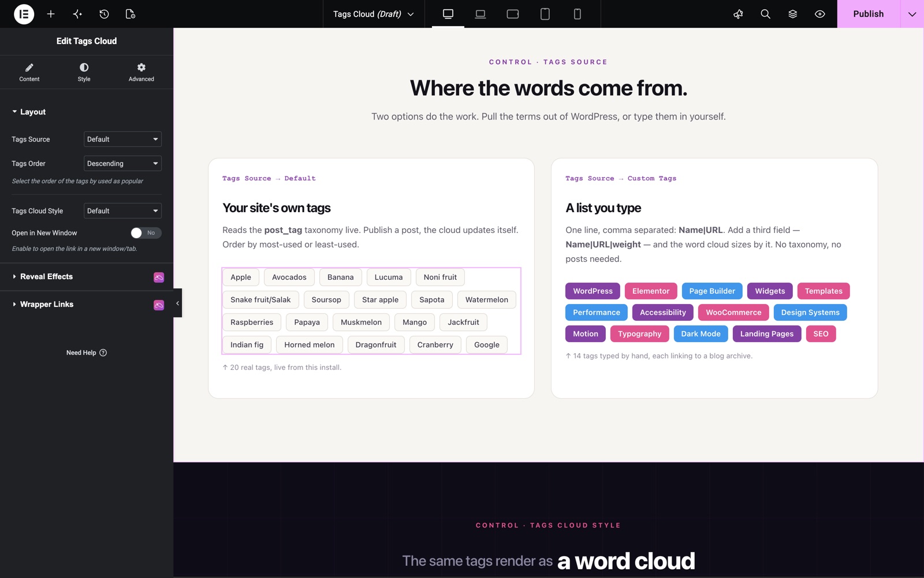Click the Dark Mode tag pill
The width and height of the screenshot is (924, 578).
701,334
